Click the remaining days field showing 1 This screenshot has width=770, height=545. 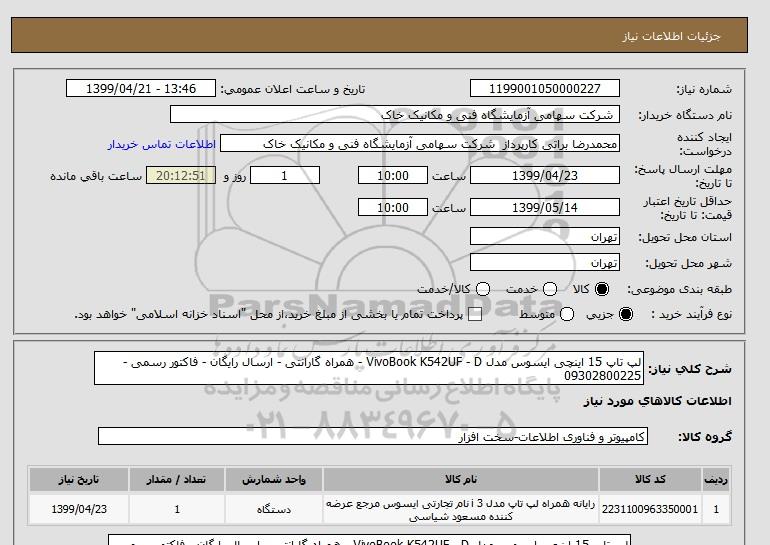click(x=285, y=175)
